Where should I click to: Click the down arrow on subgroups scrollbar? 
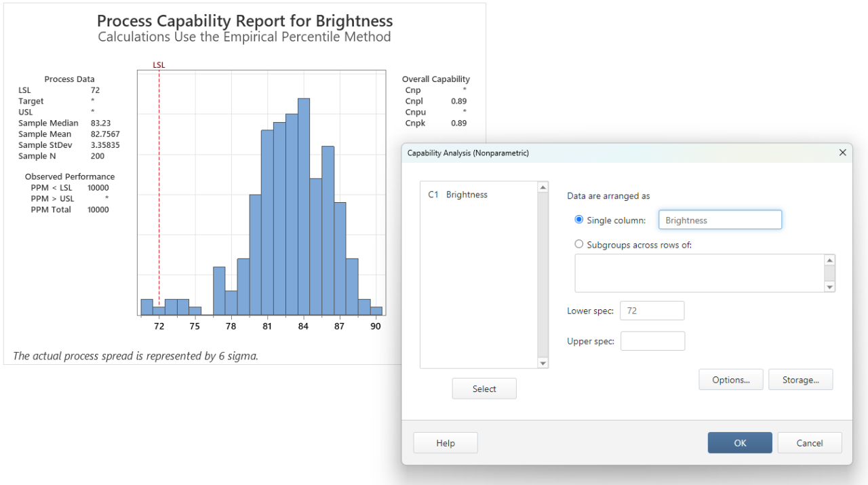click(829, 287)
